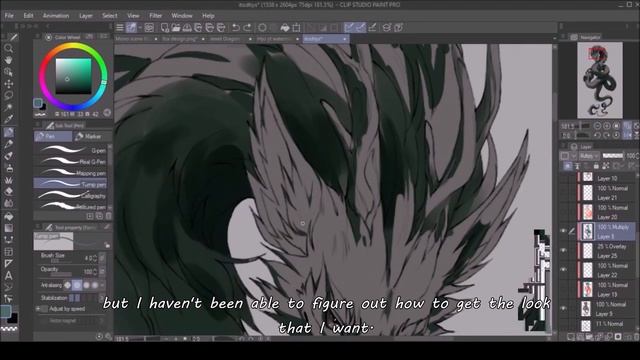Image resolution: width=640 pixels, height=360 pixels.
Task: Select the Fill bucket tool in left toolbar
Action: 8,216
